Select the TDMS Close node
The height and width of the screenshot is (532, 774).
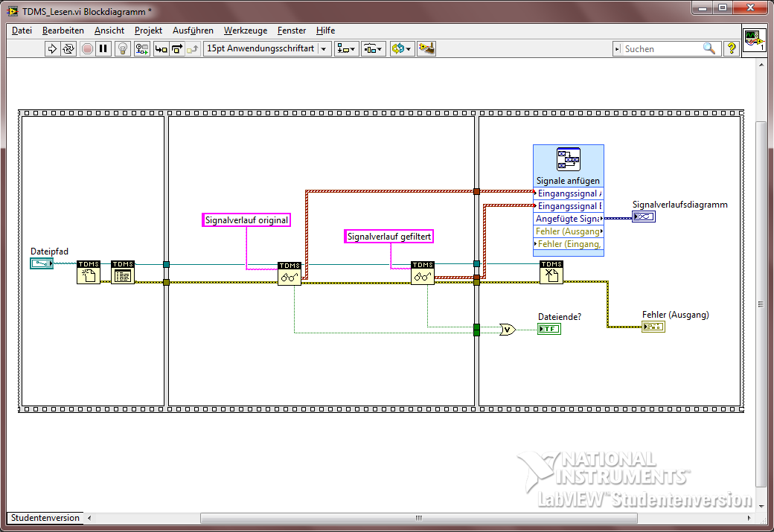[x=551, y=272]
